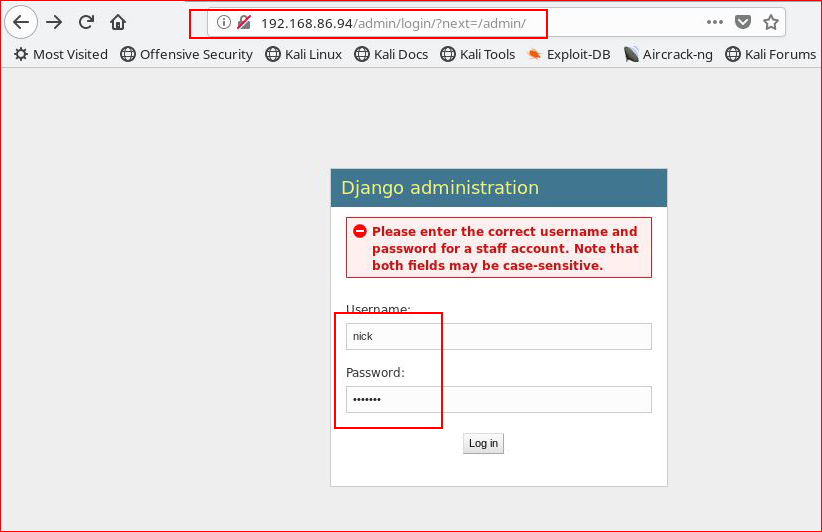Click the insecure connection lock icon
The height and width of the screenshot is (532, 822).
[x=244, y=22]
